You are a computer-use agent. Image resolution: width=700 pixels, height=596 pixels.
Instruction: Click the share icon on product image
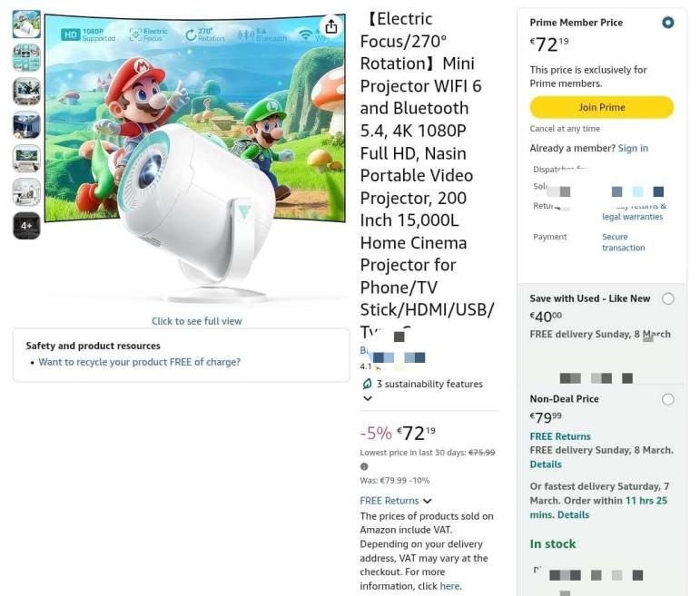tap(330, 26)
